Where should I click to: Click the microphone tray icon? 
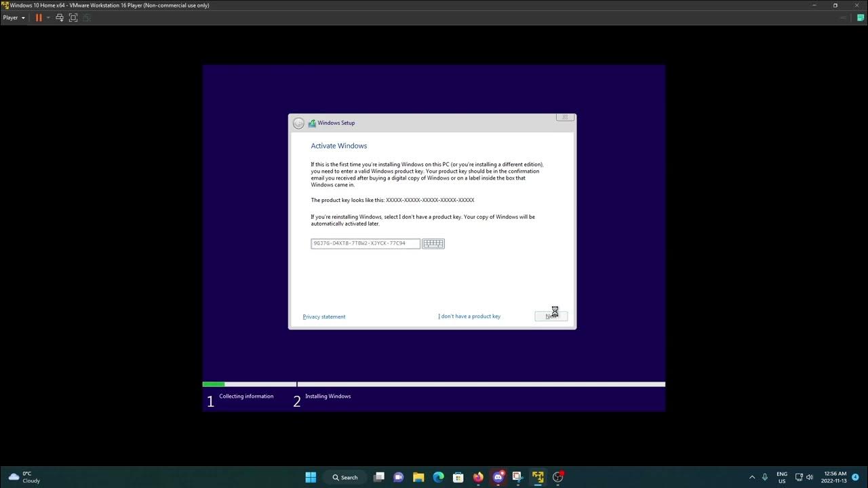tap(765, 477)
